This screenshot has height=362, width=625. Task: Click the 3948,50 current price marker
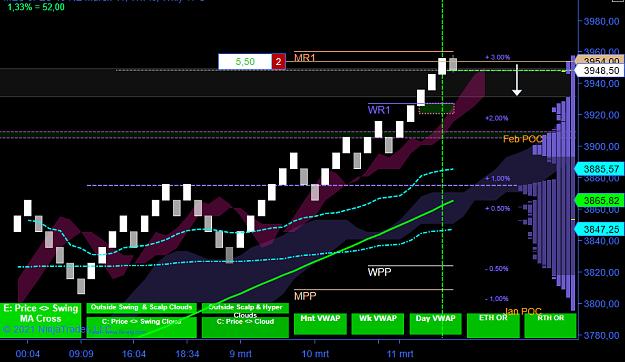click(x=598, y=71)
